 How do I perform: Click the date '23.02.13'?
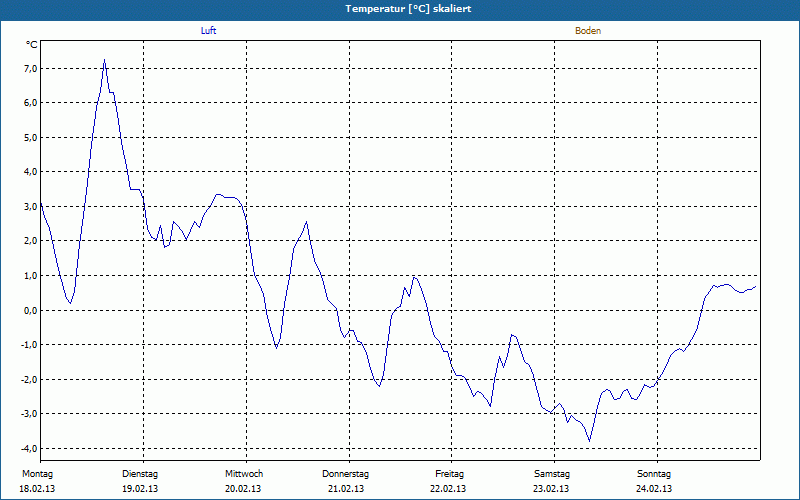click(x=551, y=489)
